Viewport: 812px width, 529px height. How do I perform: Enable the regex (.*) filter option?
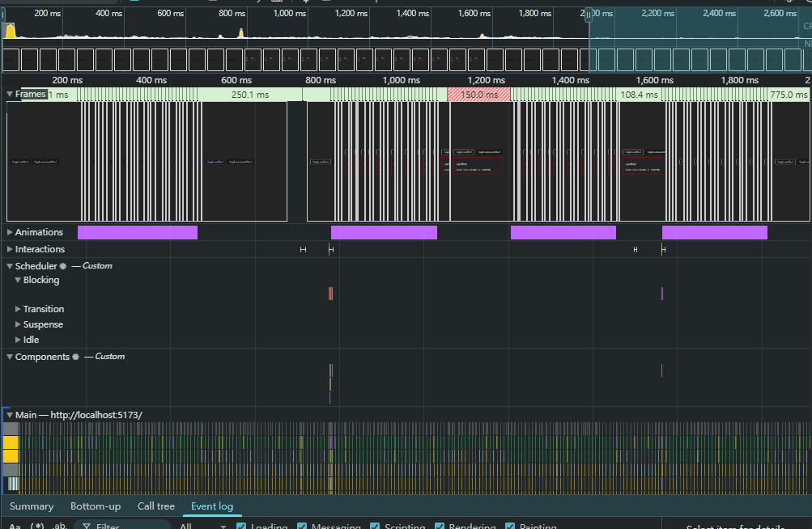pos(37,527)
